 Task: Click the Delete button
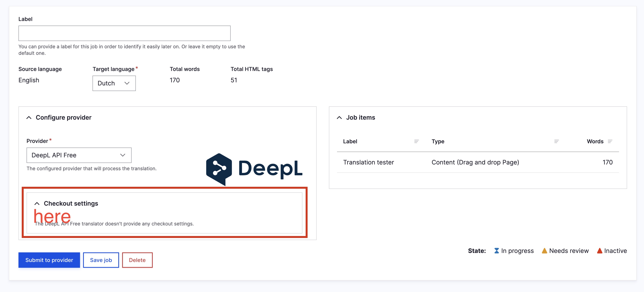(137, 260)
